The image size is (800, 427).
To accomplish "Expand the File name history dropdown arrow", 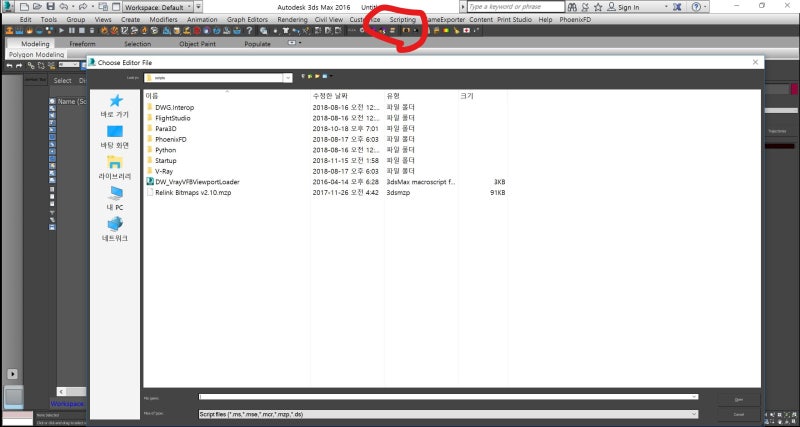I will click(x=694, y=396).
